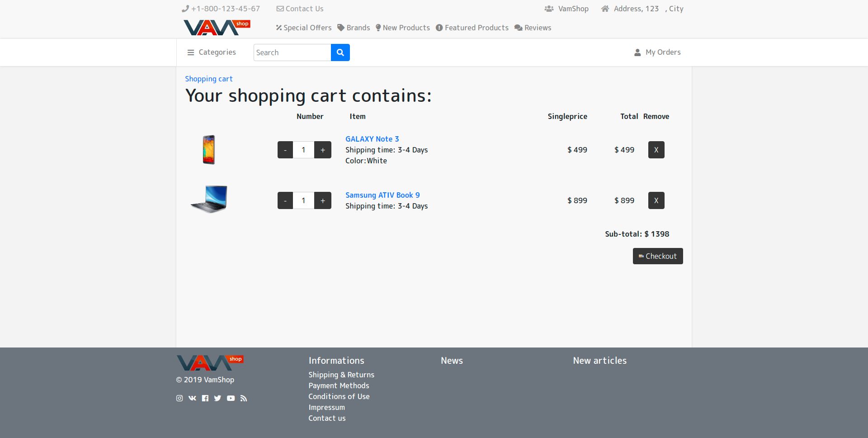Decrease GALAXY Note 3 quantity with minus
The image size is (868, 438).
285,150
